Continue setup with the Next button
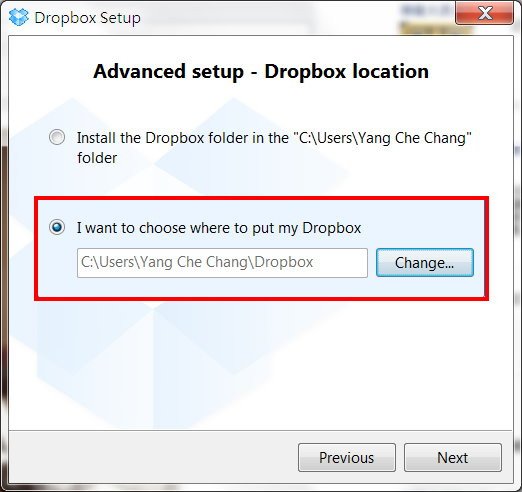 pos(453,457)
